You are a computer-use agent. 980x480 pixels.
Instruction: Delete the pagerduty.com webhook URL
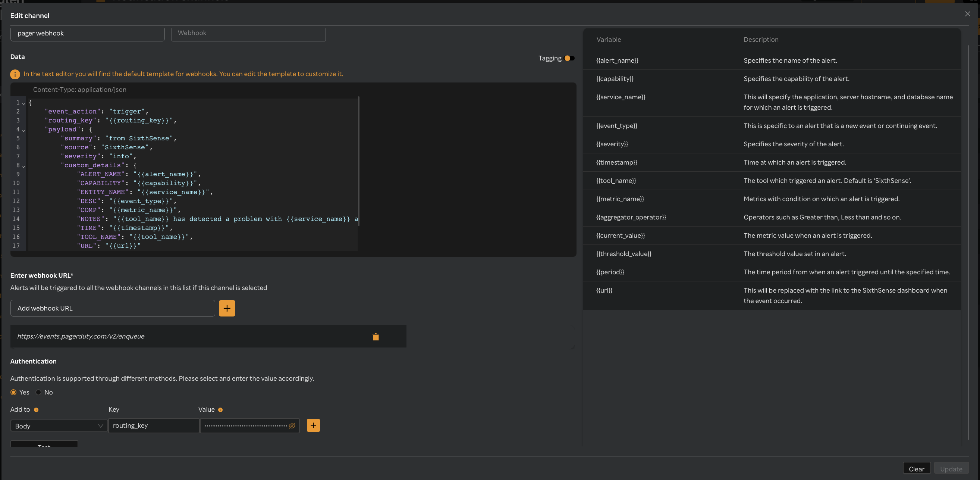pyautogui.click(x=376, y=337)
